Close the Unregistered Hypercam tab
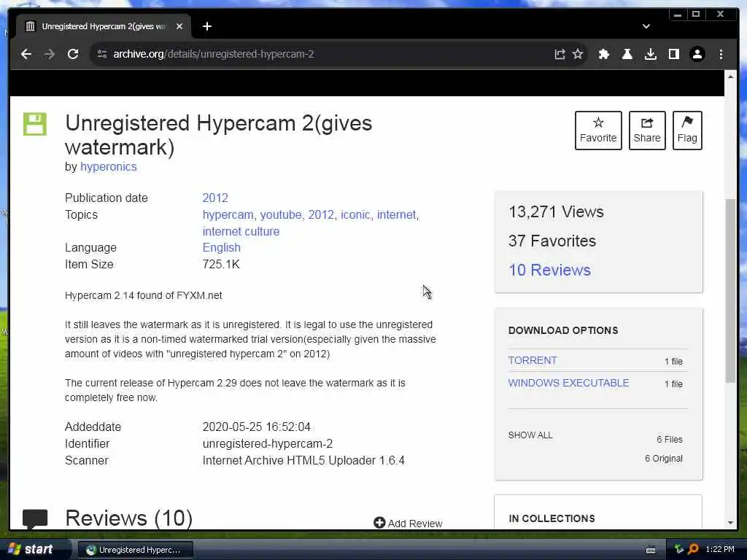 coord(179,26)
